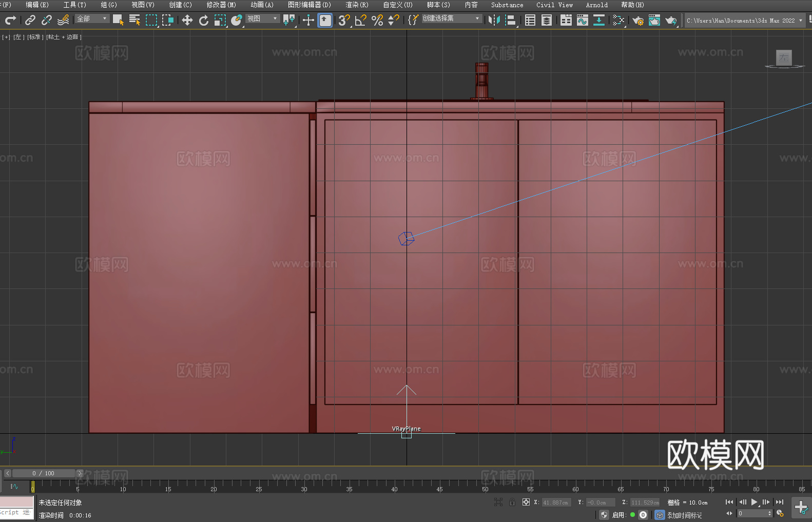812x522 pixels.
Task: Open the Select by Name list icon
Action: pyautogui.click(x=134, y=20)
